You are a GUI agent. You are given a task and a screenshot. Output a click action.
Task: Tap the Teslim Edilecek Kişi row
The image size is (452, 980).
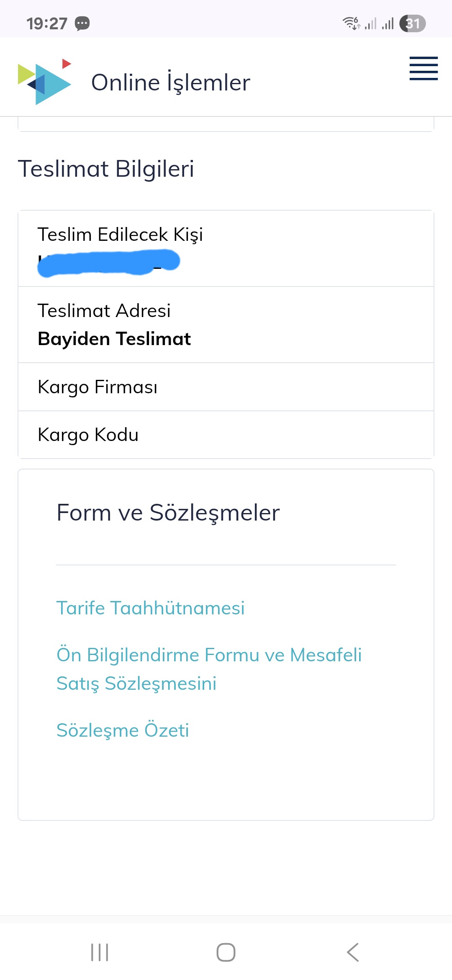(x=226, y=249)
